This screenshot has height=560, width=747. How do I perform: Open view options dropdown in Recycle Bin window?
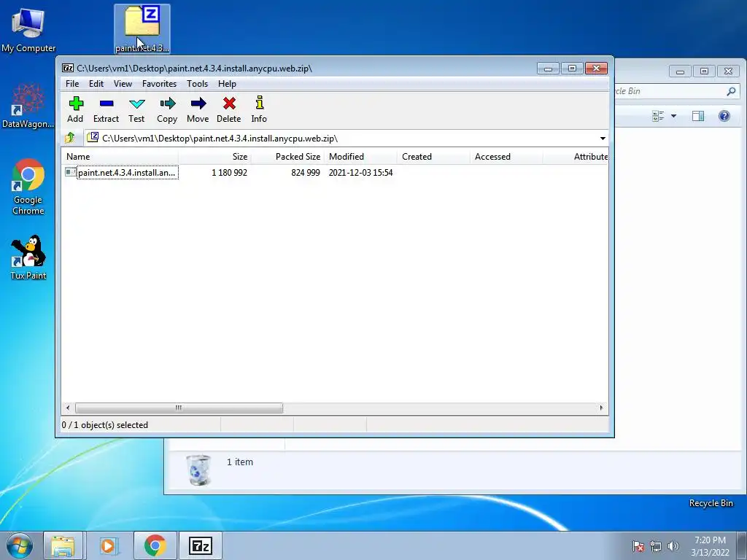[673, 116]
